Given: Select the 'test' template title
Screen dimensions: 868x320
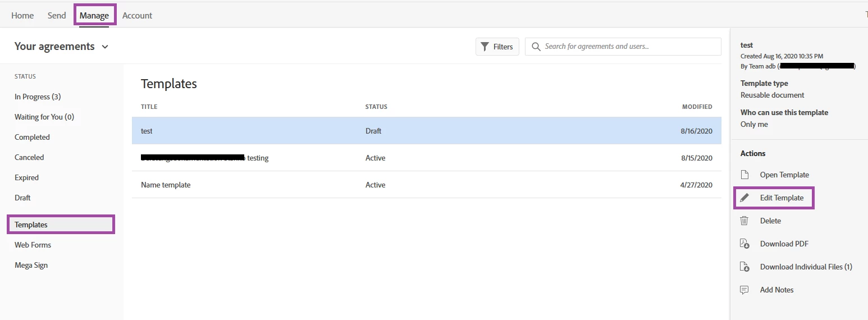Looking at the screenshot, I should tap(147, 131).
